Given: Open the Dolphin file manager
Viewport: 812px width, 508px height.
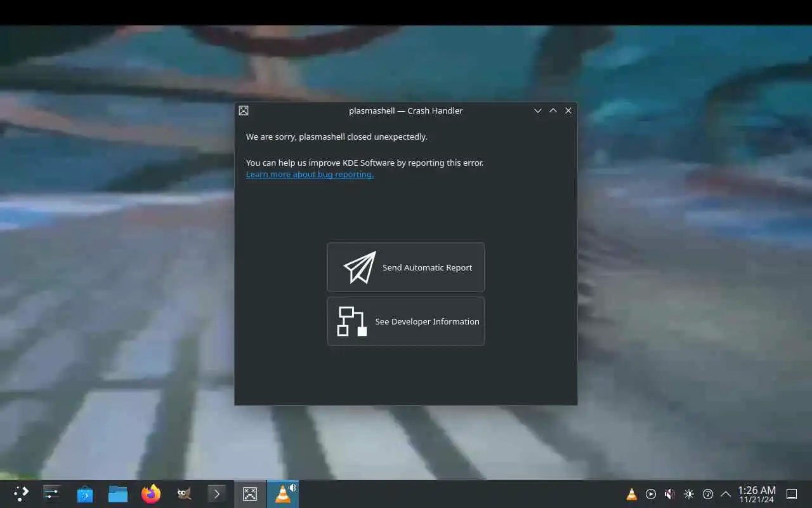Looking at the screenshot, I should coord(118,494).
